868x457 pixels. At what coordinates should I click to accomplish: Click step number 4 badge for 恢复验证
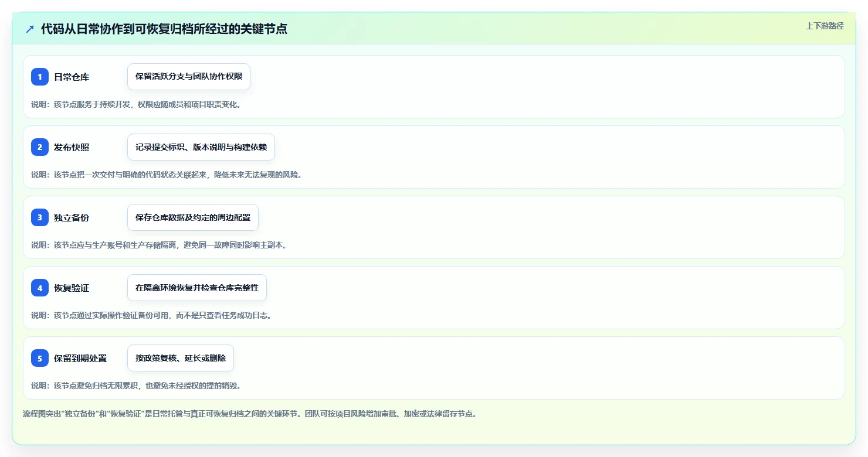point(40,288)
